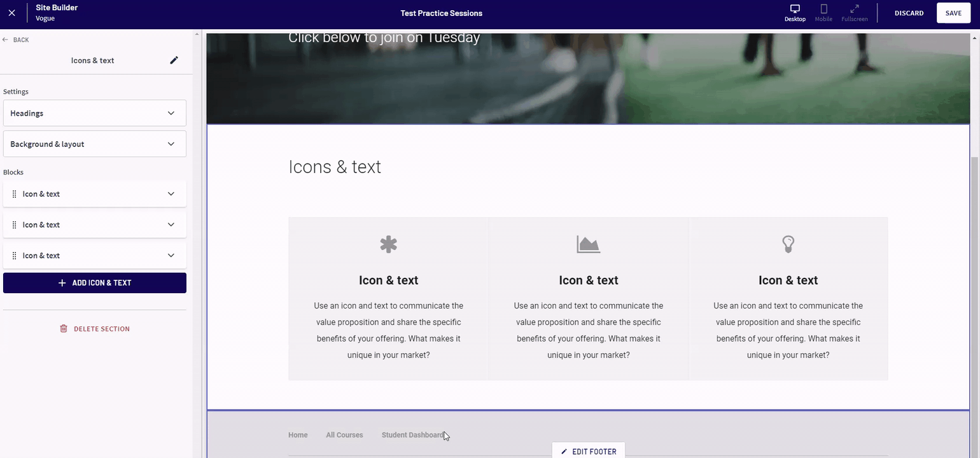980x458 pixels.
Task: Add a new Icon & Text block
Action: (94, 282)
